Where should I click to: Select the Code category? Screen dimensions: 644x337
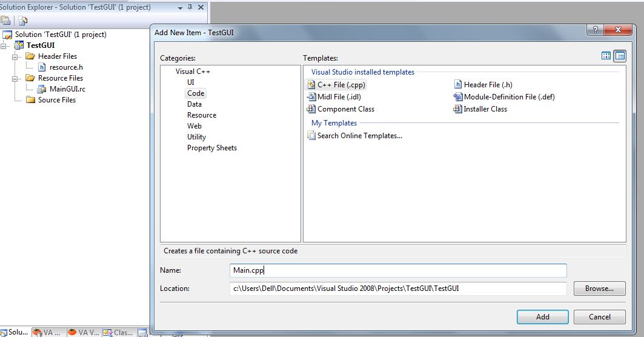[196, 93]
